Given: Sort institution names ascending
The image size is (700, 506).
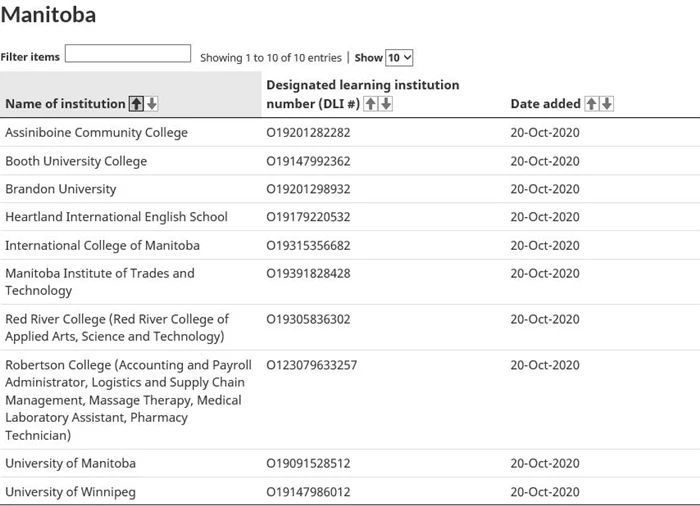Looking at the screenshot, I should tap(136, 104).
